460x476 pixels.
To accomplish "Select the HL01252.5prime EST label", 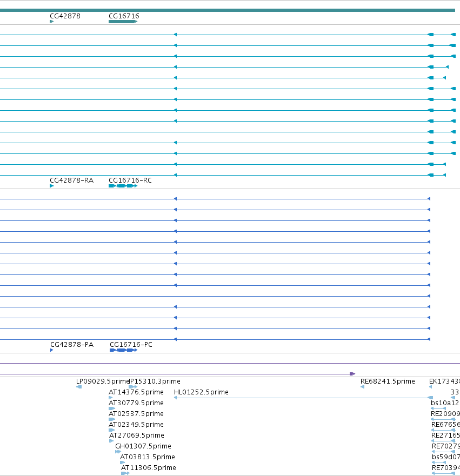I will [x=201, y=392].
